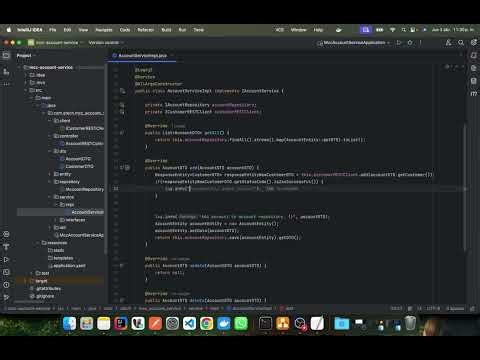
Task: Open Google Chrome from the Dock
Action: (x=206, y=323)
